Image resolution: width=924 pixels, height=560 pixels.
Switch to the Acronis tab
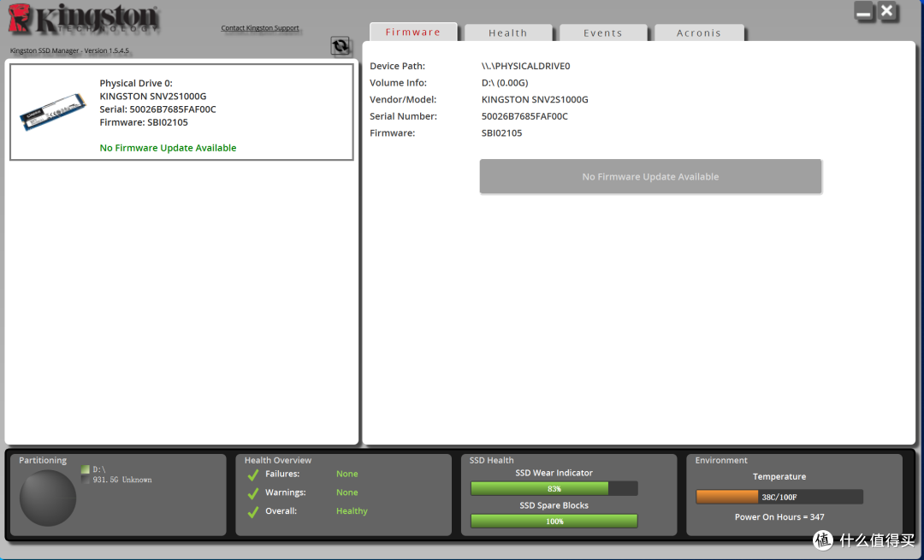(x=699, y=33)
